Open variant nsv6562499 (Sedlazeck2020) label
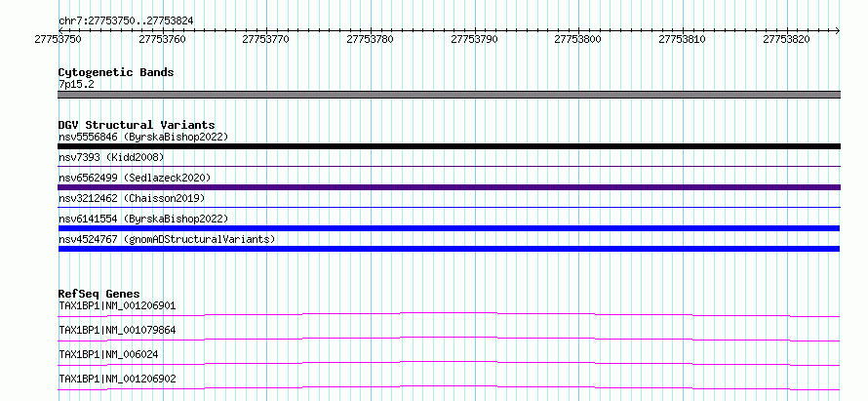This screenshot has height=401, width=868. coord(135,178)
